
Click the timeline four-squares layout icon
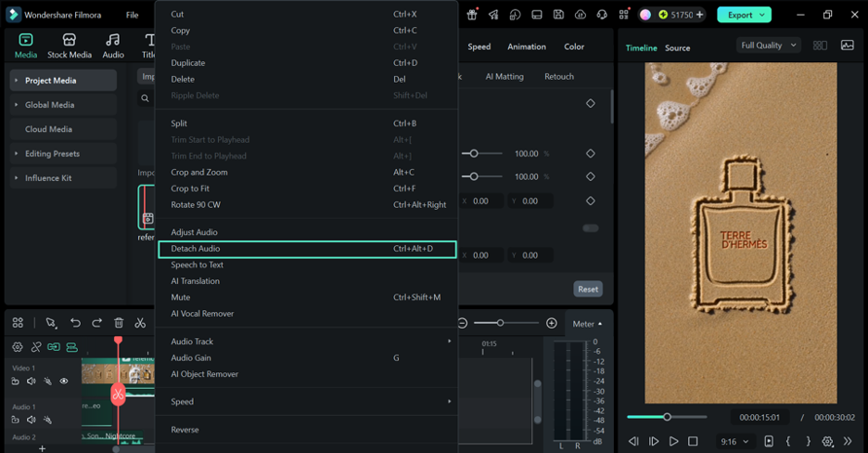click(x=18, y=323)
